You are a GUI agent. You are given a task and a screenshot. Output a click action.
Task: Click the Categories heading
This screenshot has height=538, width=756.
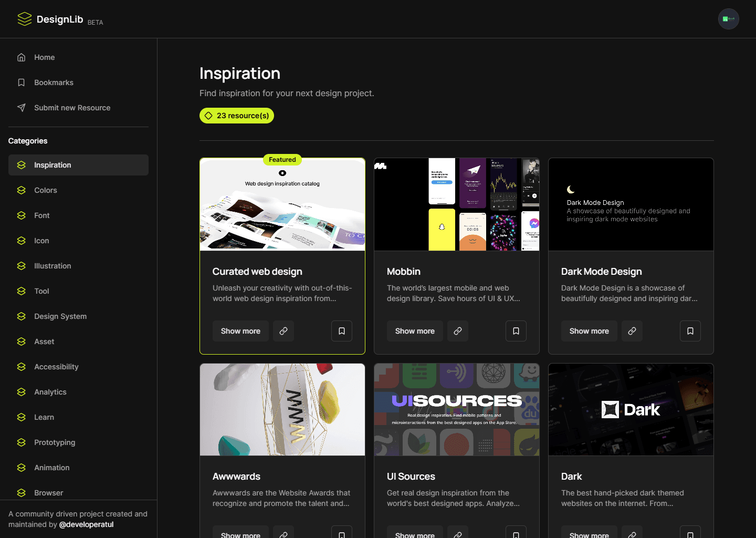pos(28,141)
